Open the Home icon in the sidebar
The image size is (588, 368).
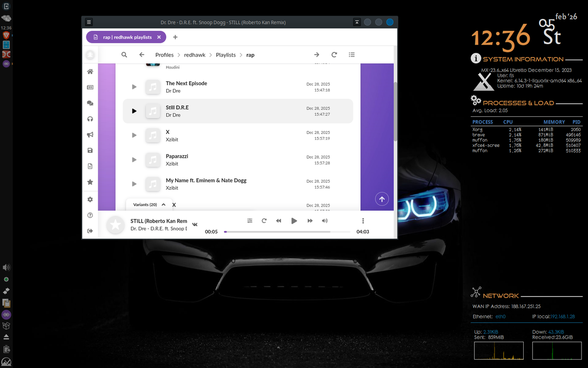[x=90, y=71]
